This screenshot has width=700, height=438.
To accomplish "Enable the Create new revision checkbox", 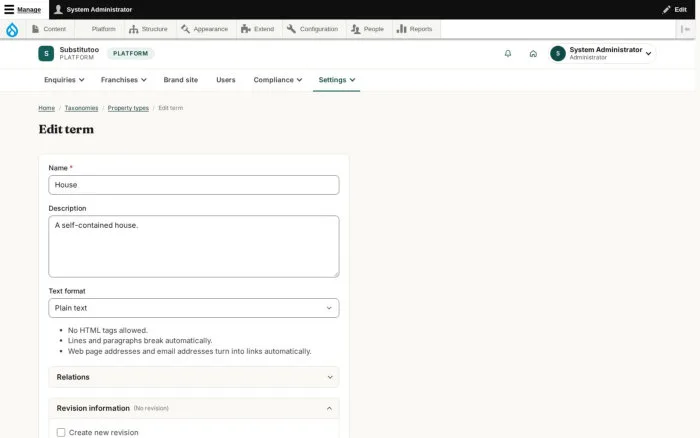I will point(61,432).
